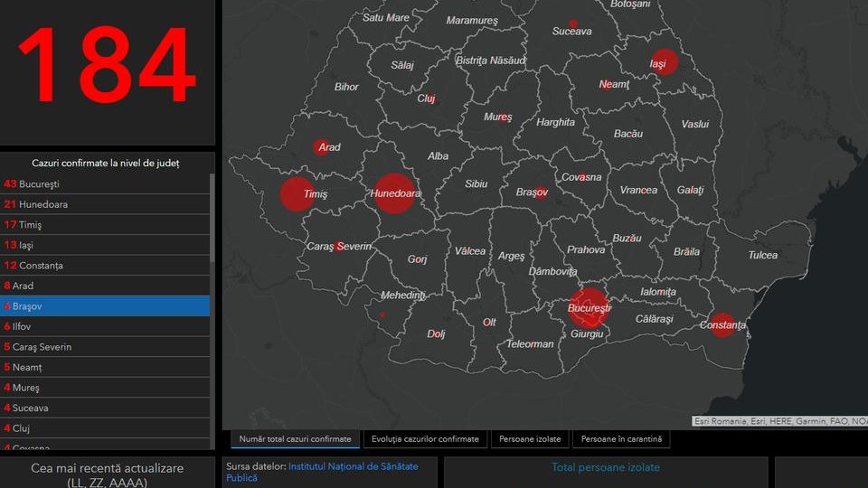Switch to Evoluția cazurilor confirmate tab
This screenshot has width=868, height=488.
pos(424,439)
